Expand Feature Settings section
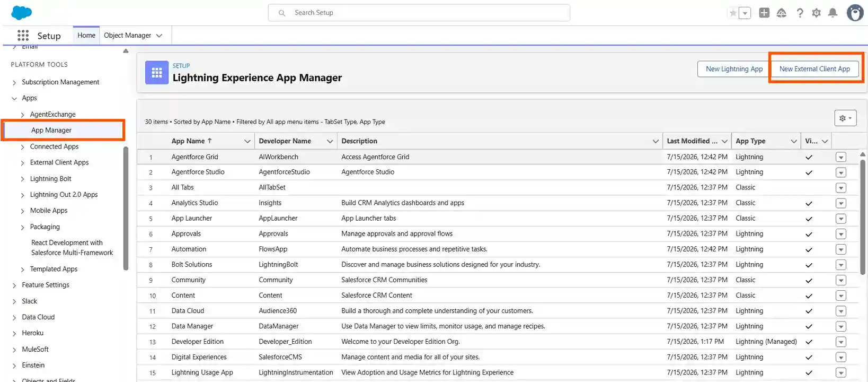Screen dimensions: 868x382 [14, 285]
